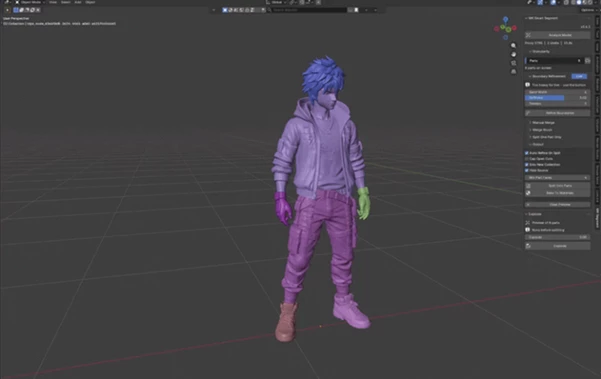Click the Split Into Parts button
The image size is (601, 379).
[557, 185]
